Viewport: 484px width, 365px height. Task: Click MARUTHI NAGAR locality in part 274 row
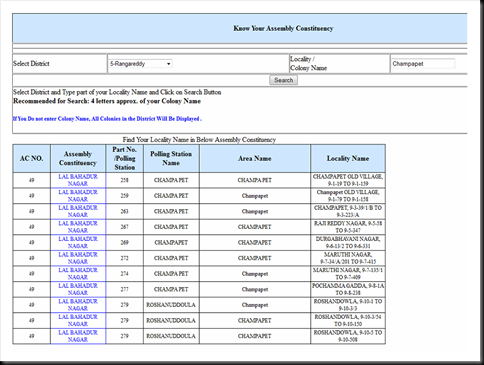[348, 274]
